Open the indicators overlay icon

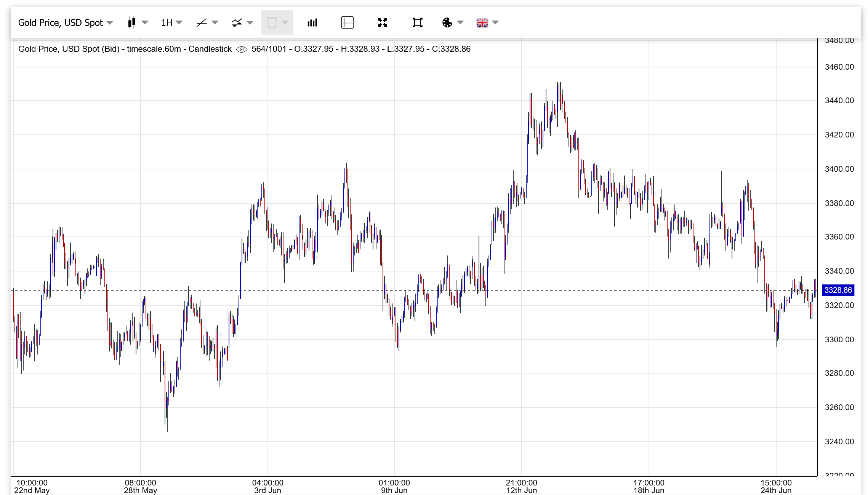237,23
